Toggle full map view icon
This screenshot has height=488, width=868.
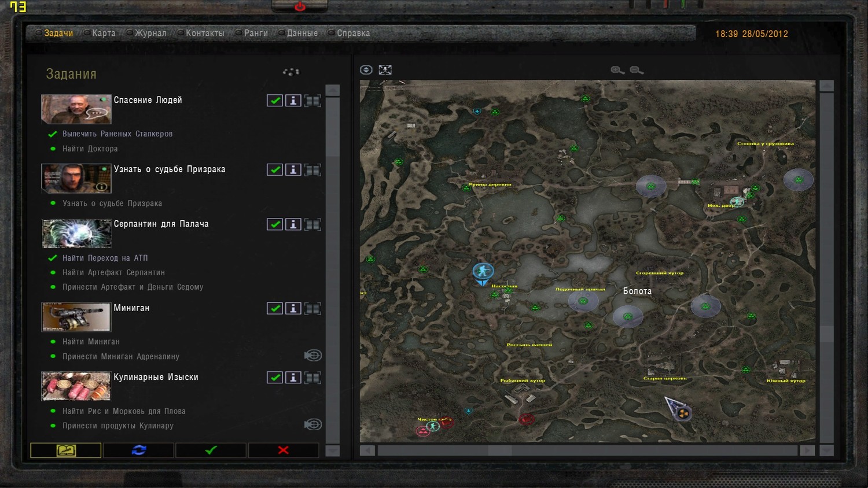click(385, 70)
